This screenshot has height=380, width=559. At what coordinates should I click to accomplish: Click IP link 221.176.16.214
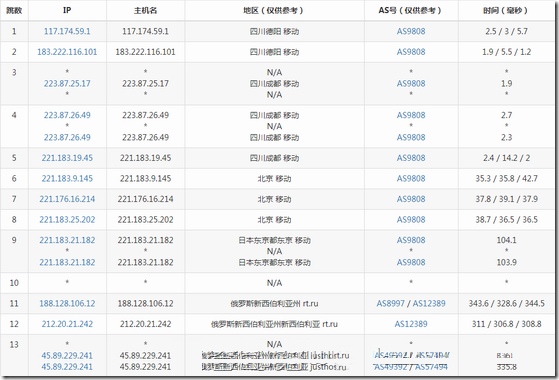(x=67, y=199)
